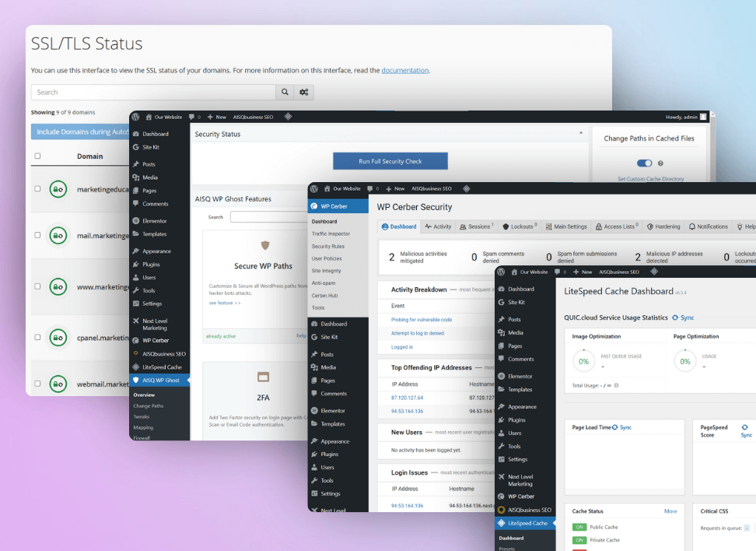Image resolution: width=756 pixels, height=551 pixels.
Task: Click the WordPress logo in the Security Status admin bar
Action: pyautogui.click(x=135, y=117)
